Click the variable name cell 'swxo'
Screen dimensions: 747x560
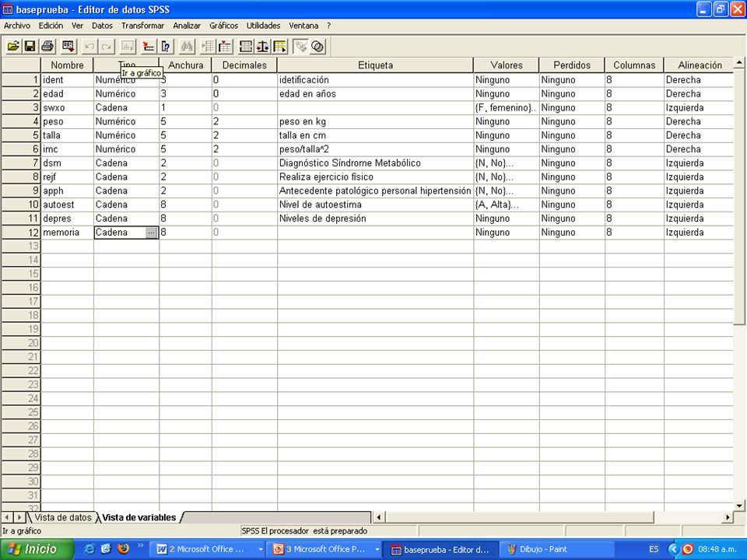click(x=67, y=107)
